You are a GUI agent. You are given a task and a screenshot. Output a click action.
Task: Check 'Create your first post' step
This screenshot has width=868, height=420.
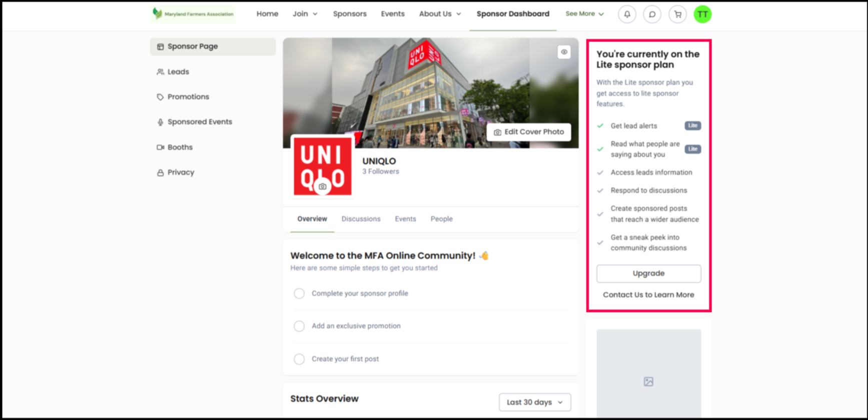pyautogui.click(x=299, y=359)
